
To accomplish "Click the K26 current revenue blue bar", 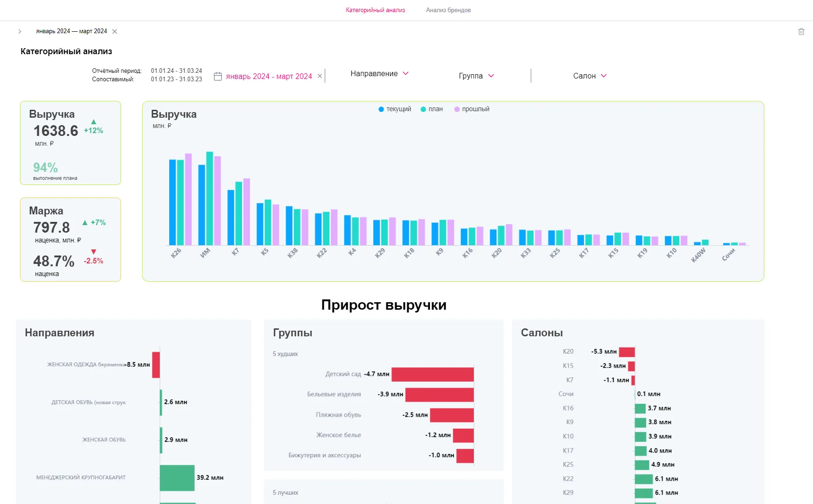I will pyautogui.click(x=172, y=202).
